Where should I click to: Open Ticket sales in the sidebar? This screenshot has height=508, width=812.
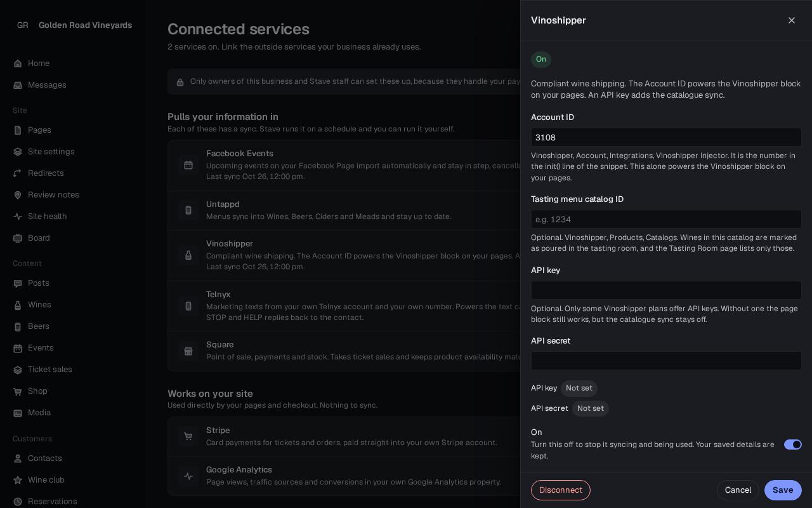click(73, 370)
